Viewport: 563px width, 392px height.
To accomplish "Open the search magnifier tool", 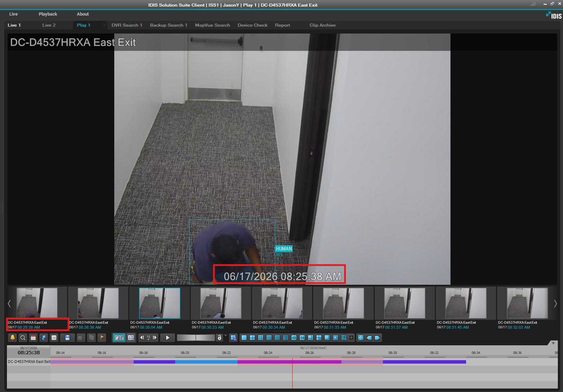I will pos(23,338).
